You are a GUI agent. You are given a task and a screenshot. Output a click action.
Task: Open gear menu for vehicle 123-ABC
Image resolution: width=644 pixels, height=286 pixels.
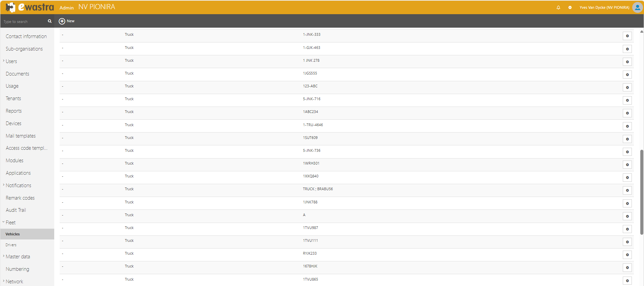click(x=627, y=87)
